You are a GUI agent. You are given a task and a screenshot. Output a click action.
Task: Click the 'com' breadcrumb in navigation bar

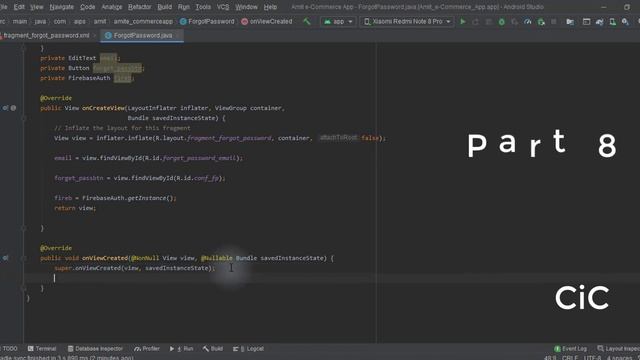[60, 21]
